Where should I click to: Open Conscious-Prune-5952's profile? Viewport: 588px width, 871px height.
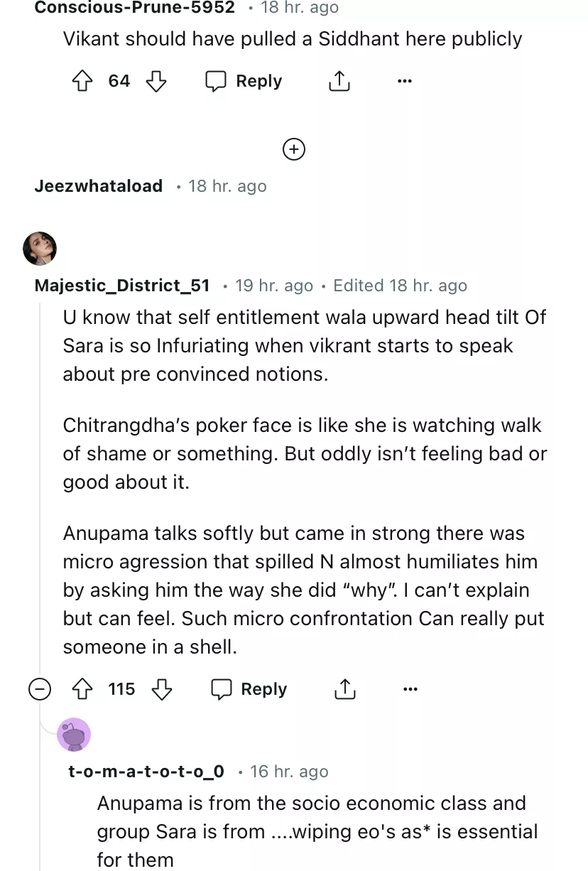pos(134,8)
